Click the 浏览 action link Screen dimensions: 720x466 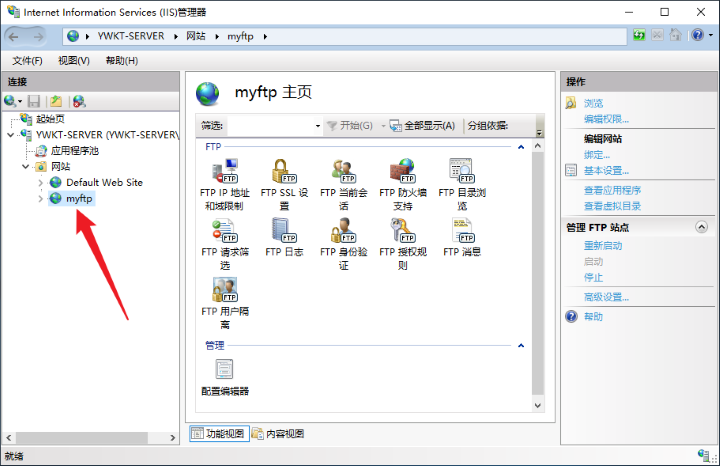(593, 103)
